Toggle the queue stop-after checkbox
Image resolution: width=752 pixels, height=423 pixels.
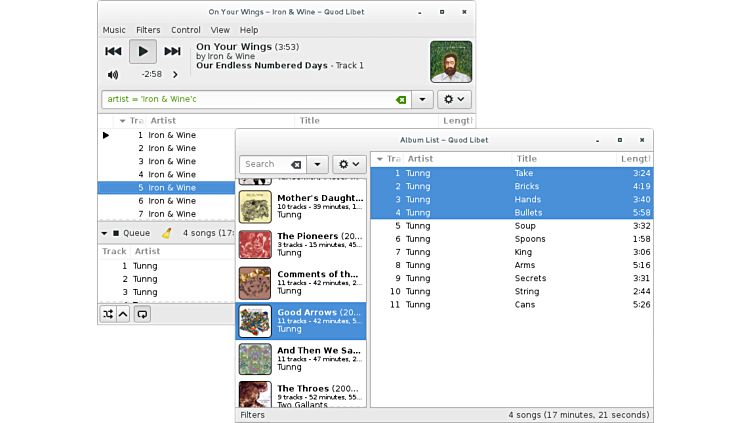(116, 233)
